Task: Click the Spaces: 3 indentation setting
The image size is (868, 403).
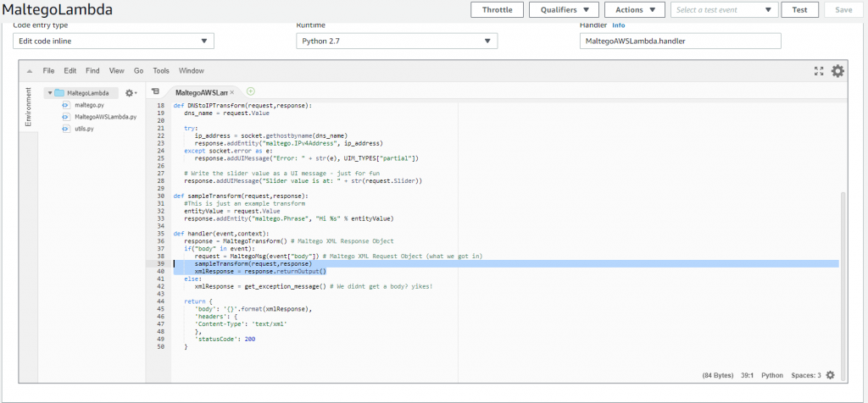Action: tap(806, 375)
